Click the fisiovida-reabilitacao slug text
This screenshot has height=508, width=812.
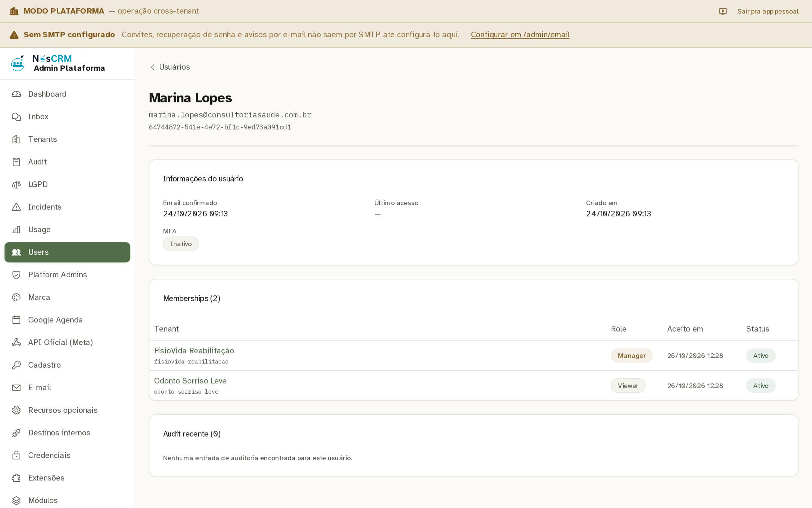point(191,362)
